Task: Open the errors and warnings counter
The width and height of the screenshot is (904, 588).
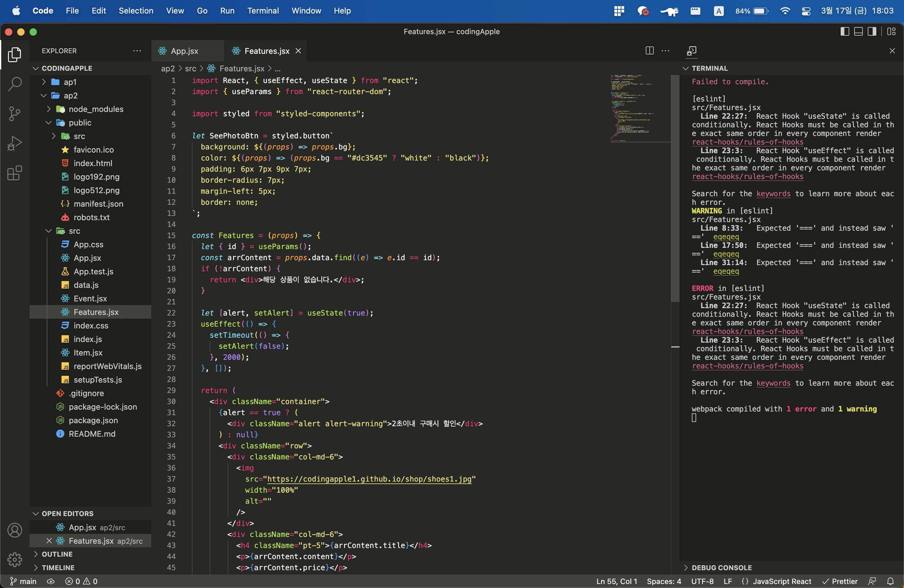Action: click(81, 581)
